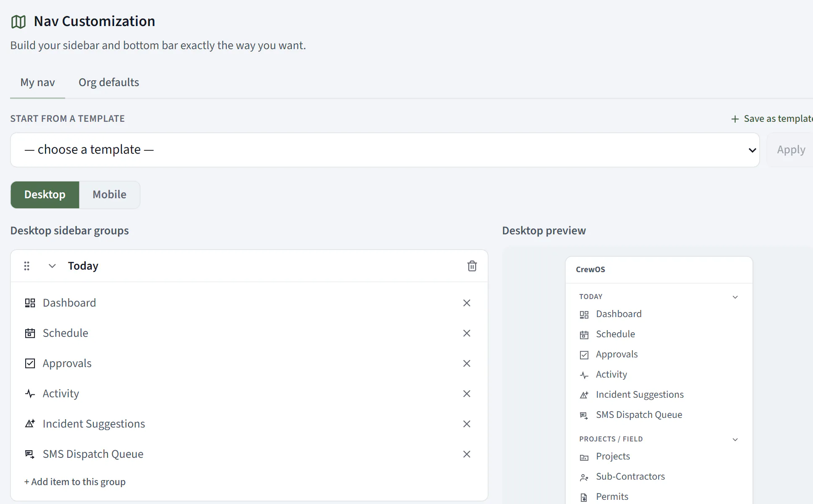Click Schedule in the desktop preview
Image resolution: width=813 pixels, height=504 pixels.
[x=616, y=334]
